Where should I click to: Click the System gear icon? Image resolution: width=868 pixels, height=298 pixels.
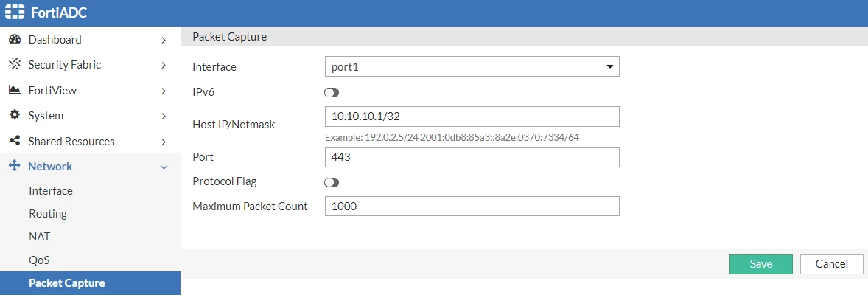coord(15,115)
